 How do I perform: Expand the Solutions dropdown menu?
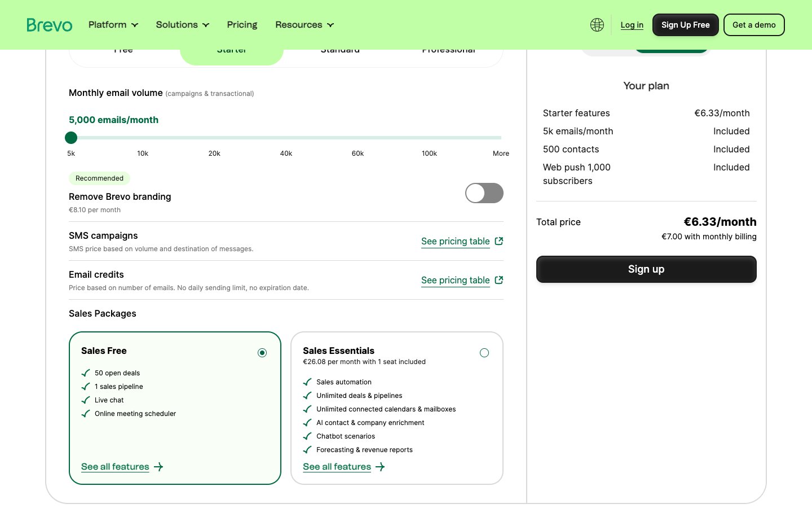point(182,25)
